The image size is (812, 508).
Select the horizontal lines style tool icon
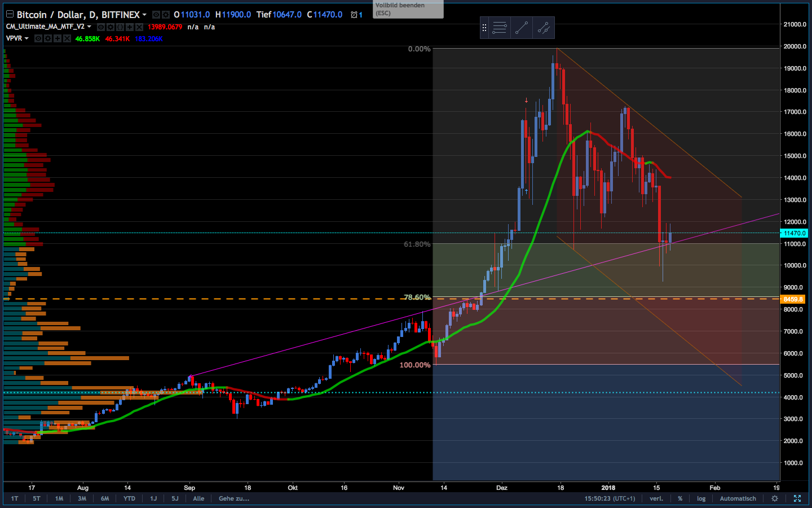click(x=500, y=28)
